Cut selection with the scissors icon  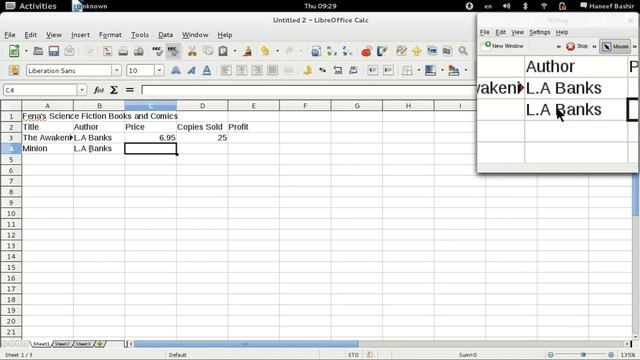pos(192,51)
